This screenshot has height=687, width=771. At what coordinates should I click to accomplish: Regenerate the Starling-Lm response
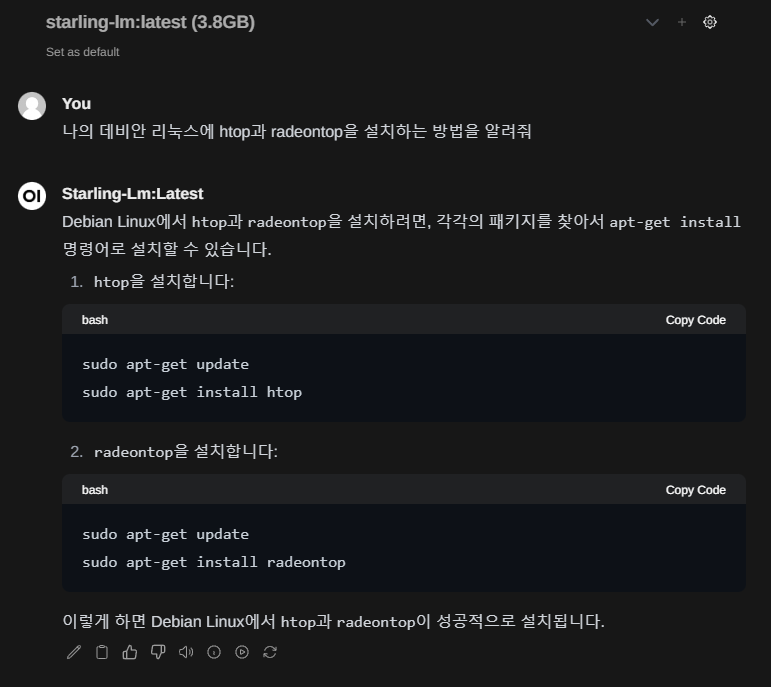tap(269, 652)
